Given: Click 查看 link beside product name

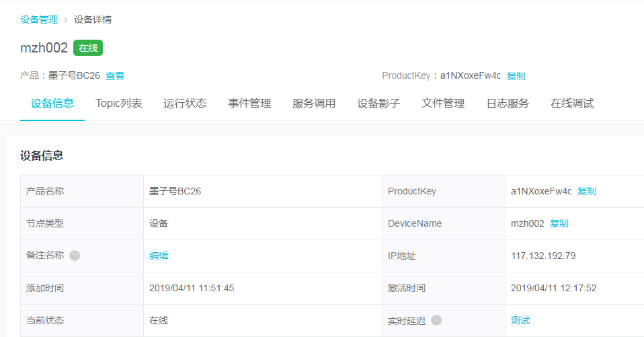Looking at the screenshot, I should [115, 76].
